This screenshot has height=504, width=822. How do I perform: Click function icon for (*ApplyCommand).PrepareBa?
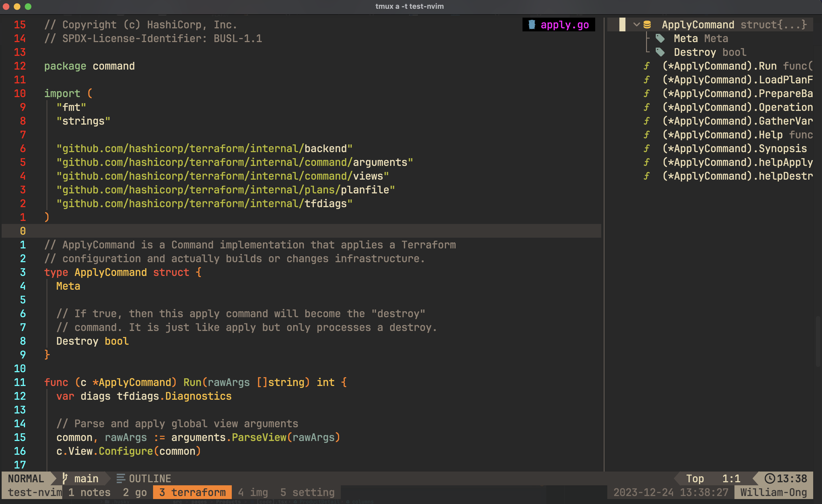coord(647,93)
